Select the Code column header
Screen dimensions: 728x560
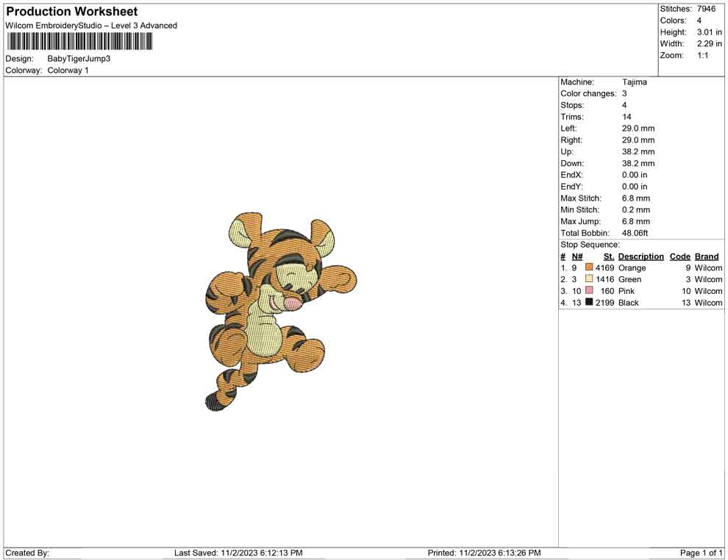[679, 256]
